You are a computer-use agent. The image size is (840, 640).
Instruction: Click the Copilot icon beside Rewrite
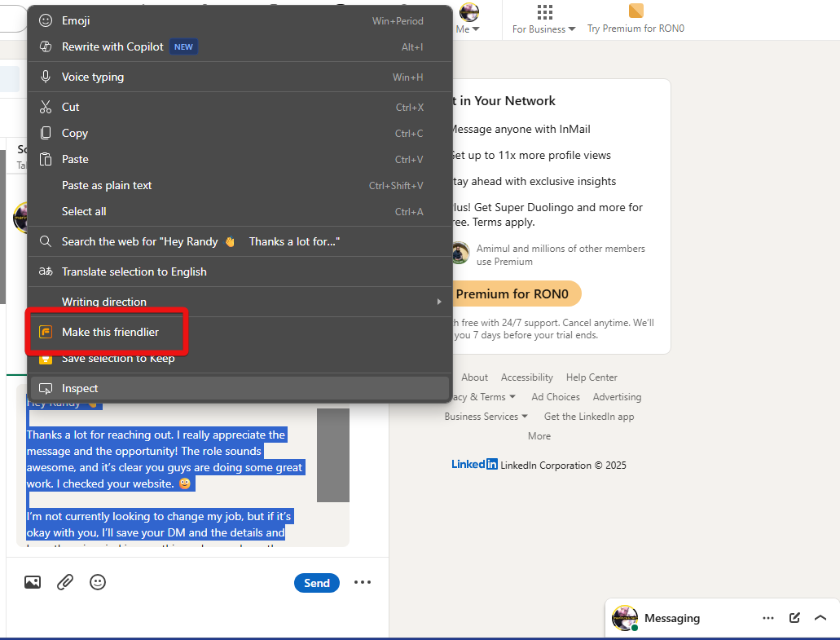point(46,47)
